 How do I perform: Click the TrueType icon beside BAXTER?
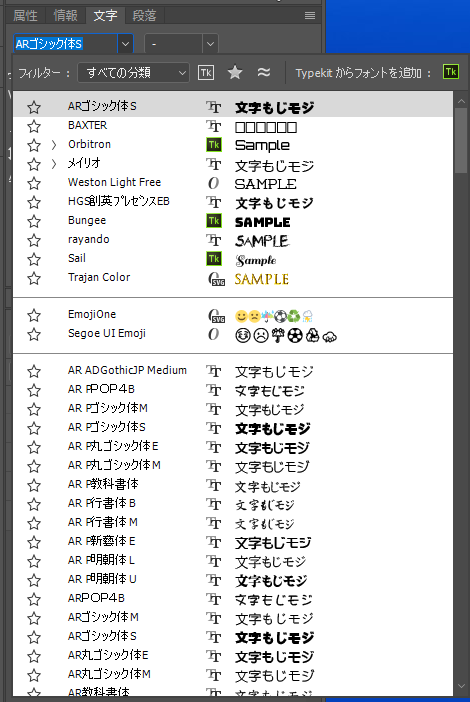(214, 126)
